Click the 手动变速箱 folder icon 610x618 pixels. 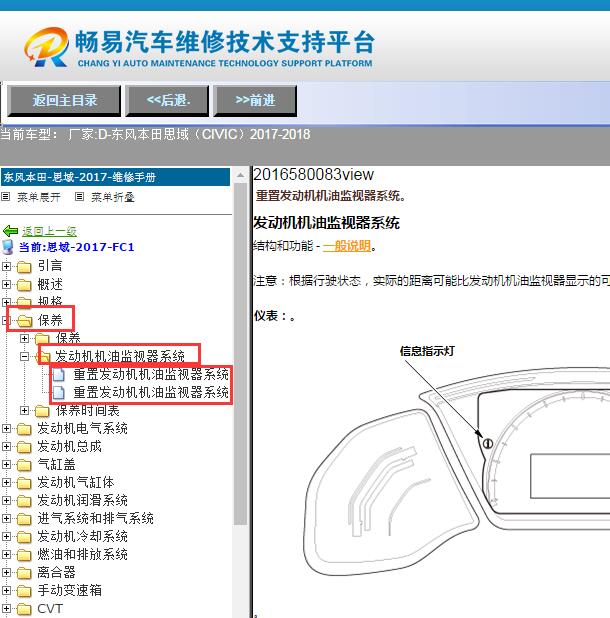tap(24, 591)
